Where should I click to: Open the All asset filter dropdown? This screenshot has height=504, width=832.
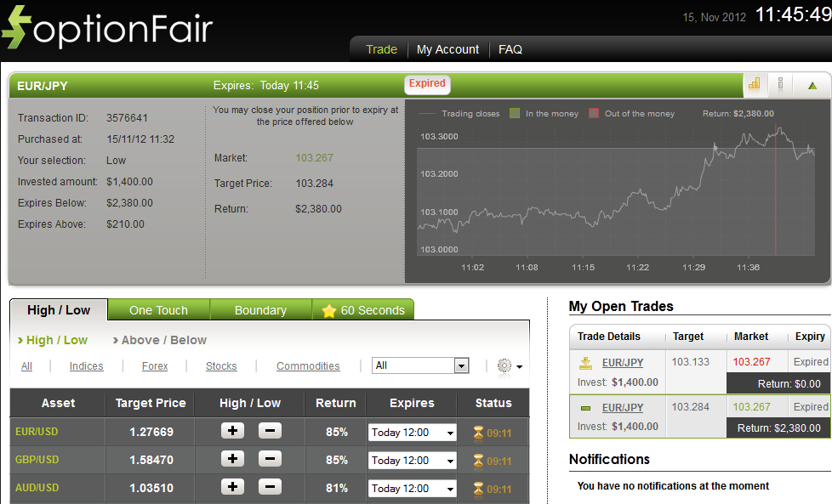[x=419, y=365]
